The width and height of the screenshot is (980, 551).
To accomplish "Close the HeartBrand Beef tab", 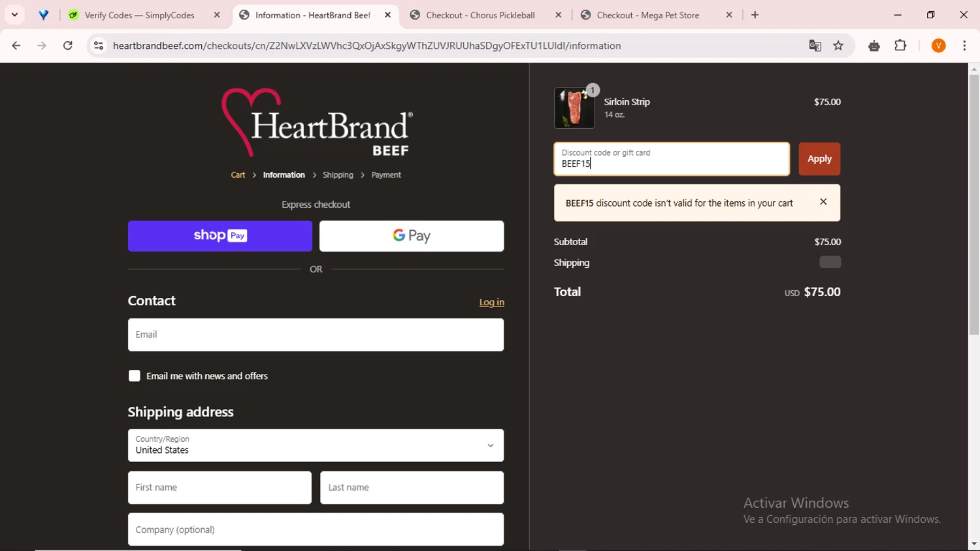I will tap(388, 15).
